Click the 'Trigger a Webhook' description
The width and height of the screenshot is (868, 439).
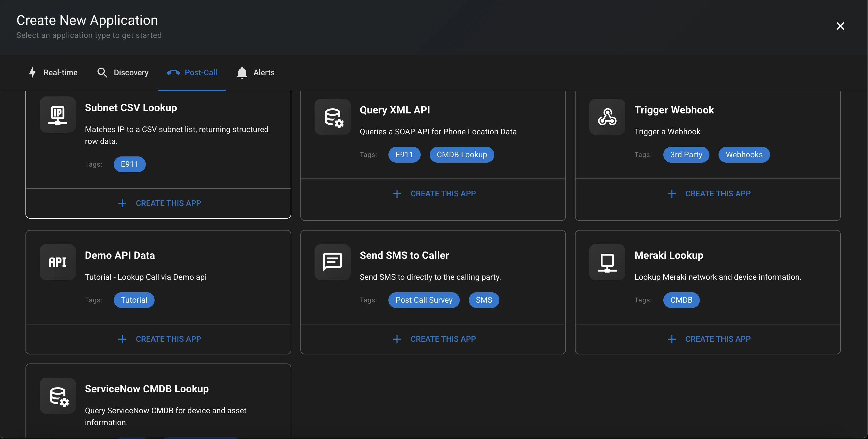667,132
